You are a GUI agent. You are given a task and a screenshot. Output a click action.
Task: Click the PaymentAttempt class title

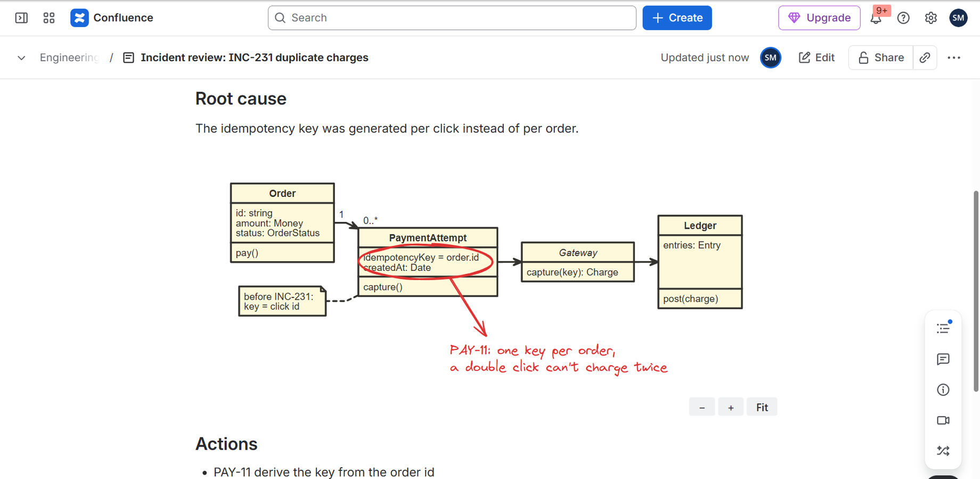point(428,238)
